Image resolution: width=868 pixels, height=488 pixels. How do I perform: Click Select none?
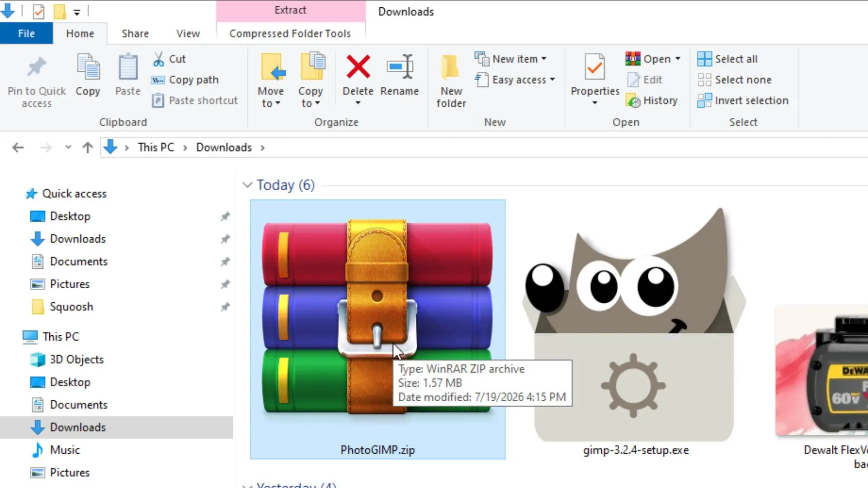click(735, 80)
